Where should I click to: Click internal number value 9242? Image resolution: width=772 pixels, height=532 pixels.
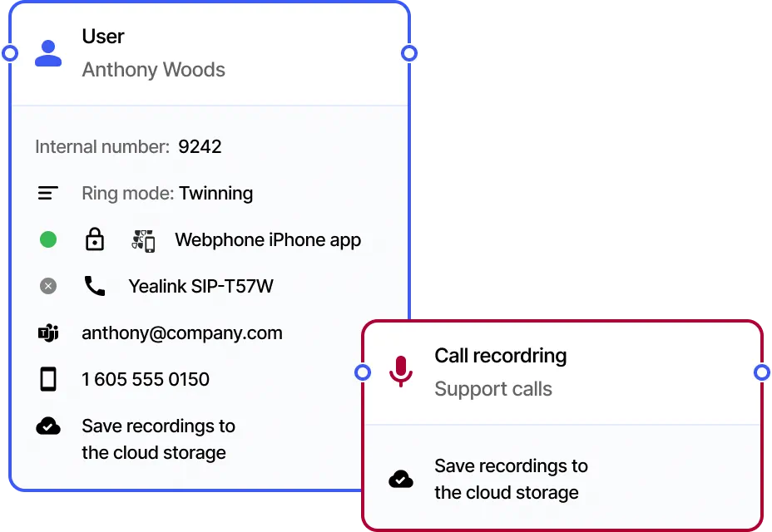(200, 146)
